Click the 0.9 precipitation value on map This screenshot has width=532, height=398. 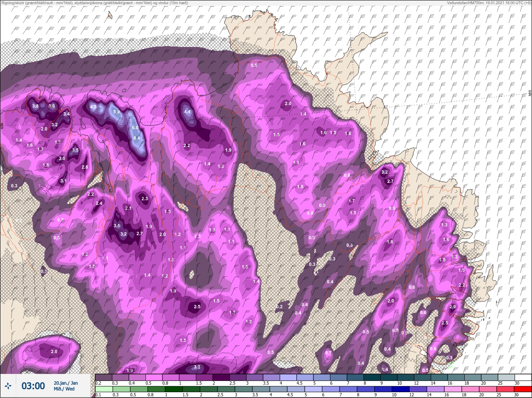click(392, 208)
